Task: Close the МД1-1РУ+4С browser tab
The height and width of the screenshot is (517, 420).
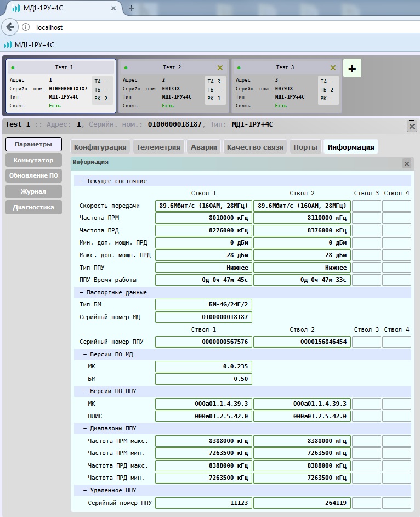Action: click(113, 8)
